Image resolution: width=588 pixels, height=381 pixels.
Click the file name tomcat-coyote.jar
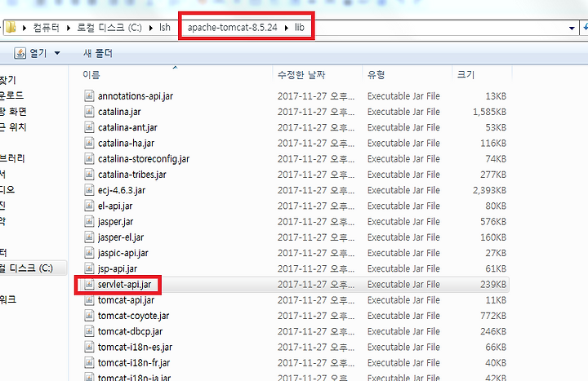coord(133,317)
